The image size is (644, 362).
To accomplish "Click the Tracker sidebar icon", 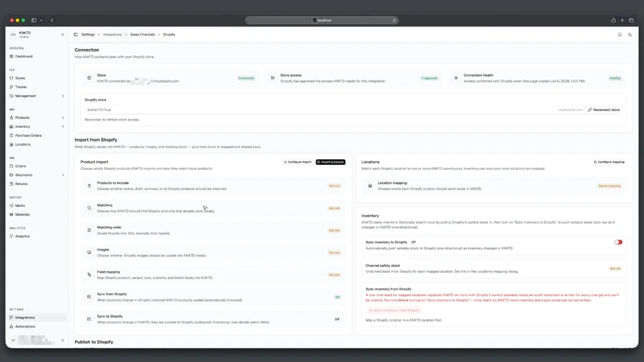I will click(x=11, y=87).
